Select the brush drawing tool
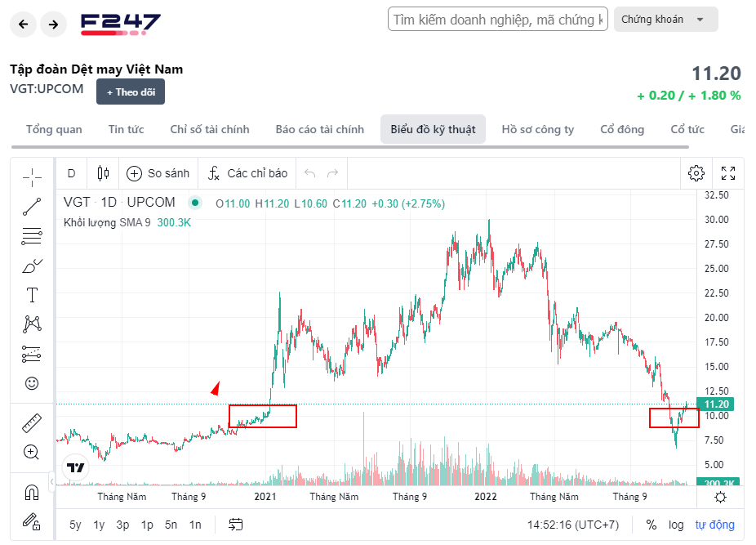The image size is (756, 545). pyautogui.click(x=32, y=266)
